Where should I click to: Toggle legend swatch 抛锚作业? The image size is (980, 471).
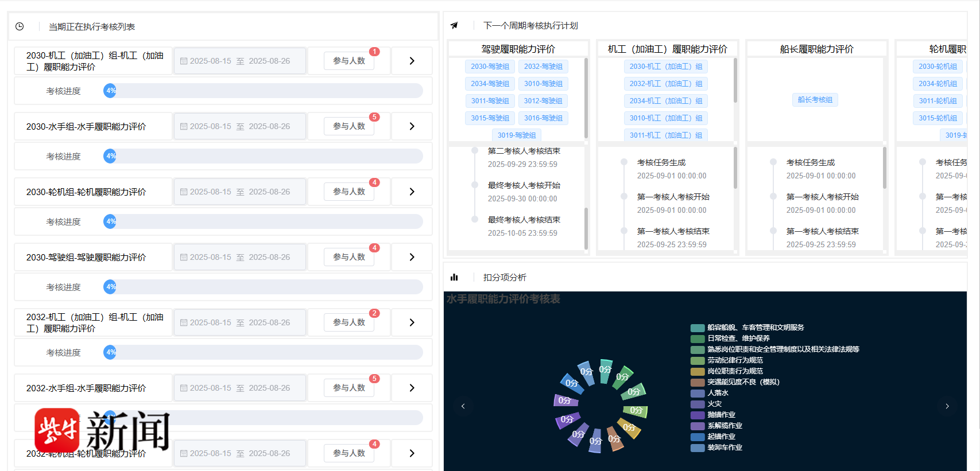(698, 415)
